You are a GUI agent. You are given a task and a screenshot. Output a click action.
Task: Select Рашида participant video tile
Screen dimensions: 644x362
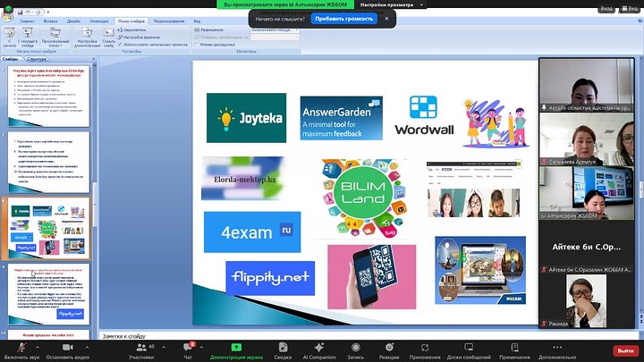[x=587, y=301]
